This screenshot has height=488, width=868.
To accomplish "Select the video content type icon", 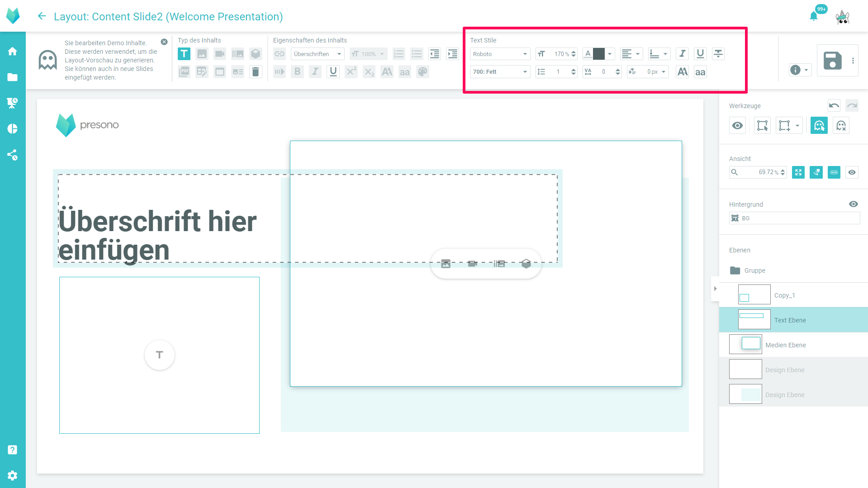I will (220, 54).
